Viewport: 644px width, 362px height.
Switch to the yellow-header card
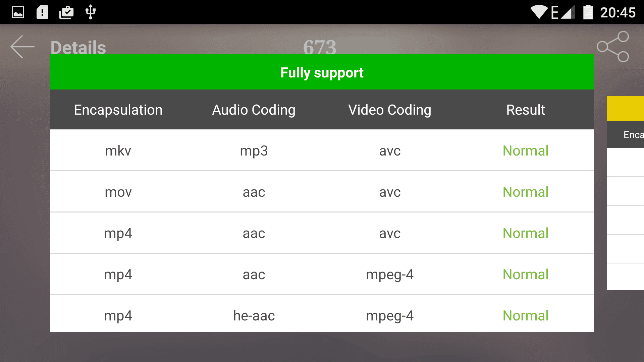tap(626, 108)
